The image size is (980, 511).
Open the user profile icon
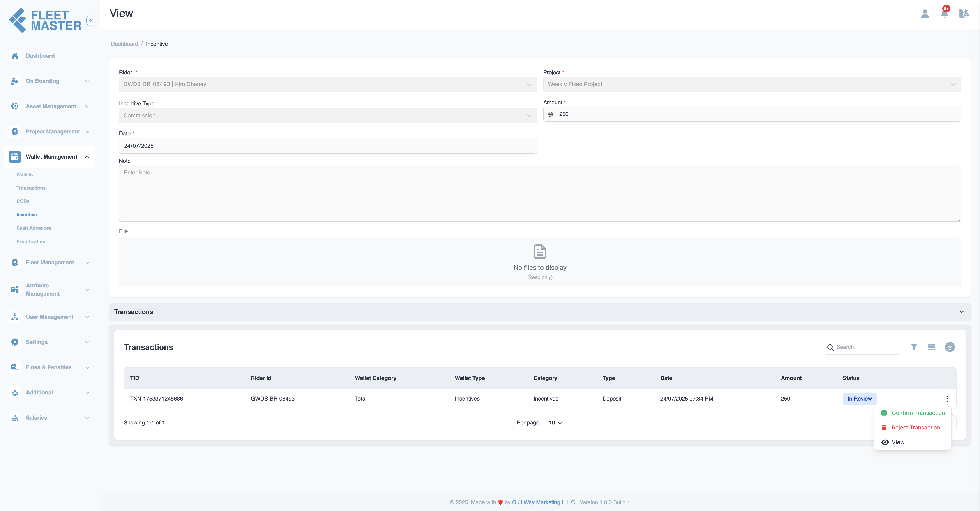click(x=925, y=14)
